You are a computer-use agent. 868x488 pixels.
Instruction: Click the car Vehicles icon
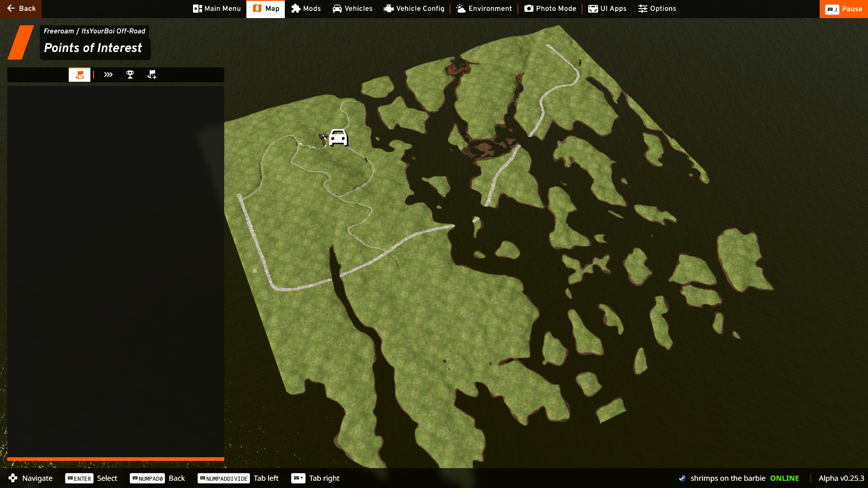tap(337, 9)
